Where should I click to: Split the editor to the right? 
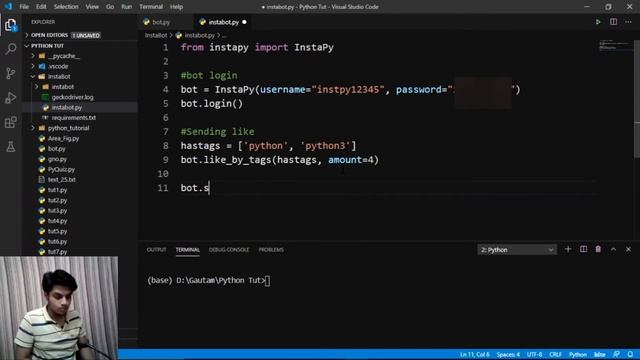(613, 22)
